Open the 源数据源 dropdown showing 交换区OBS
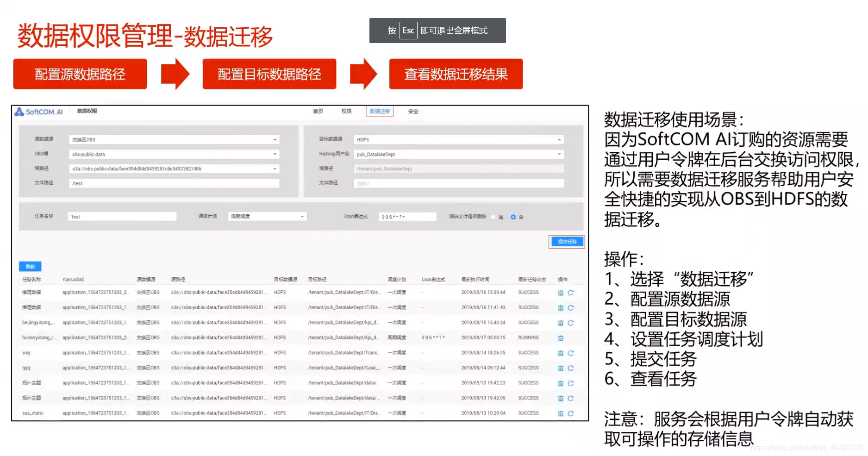Screen dimensions: 868x456 coord(174,139)
